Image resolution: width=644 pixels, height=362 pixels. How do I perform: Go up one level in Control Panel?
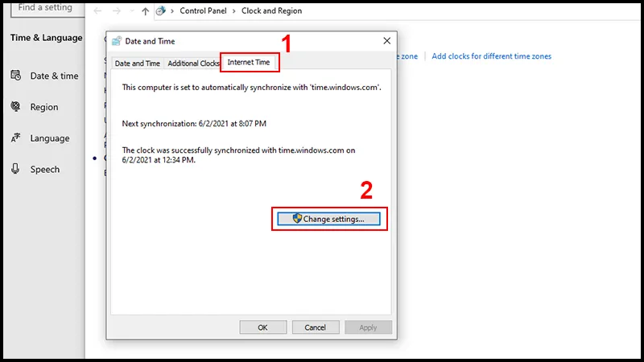pos(145,11)
